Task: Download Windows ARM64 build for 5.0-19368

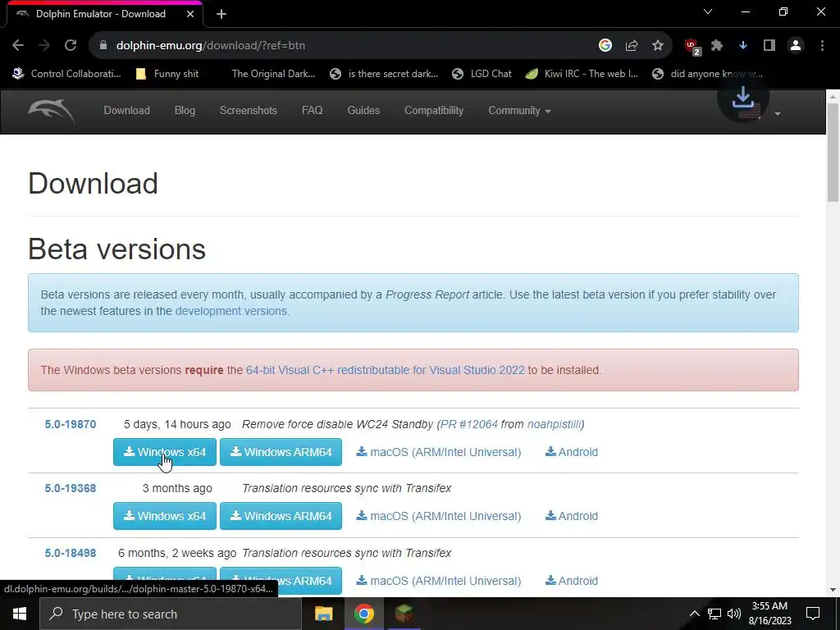Action: [x=281, y=516]
